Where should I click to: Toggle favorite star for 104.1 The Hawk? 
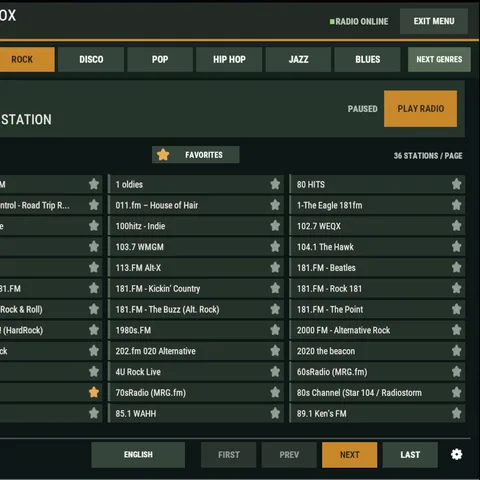tap(456, 247)
